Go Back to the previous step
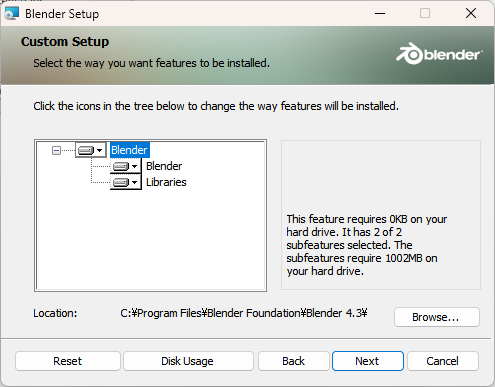This screenshot has height=387, width=495. point(294,361)
